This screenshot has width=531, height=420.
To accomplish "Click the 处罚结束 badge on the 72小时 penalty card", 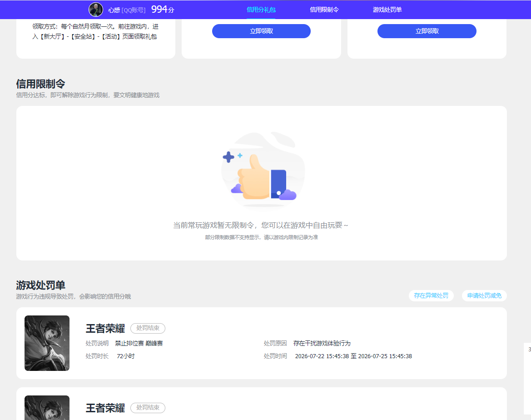I will point(148,328).
